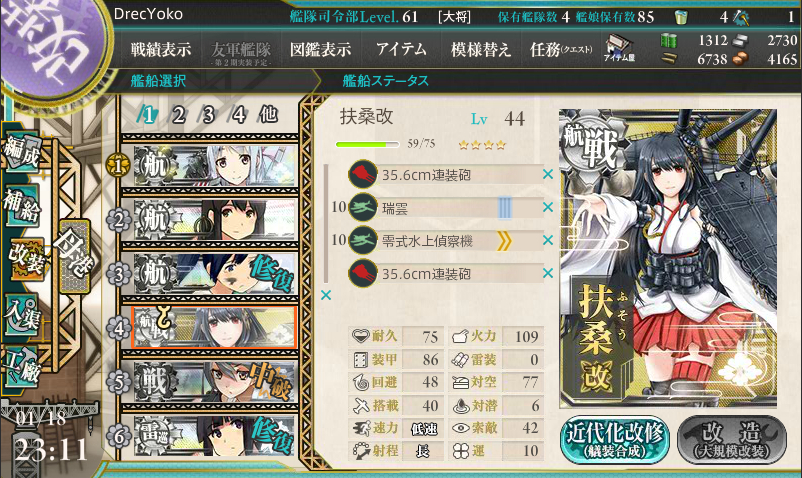Switch to the 他 (other) ships tab

tap(268, 114)
